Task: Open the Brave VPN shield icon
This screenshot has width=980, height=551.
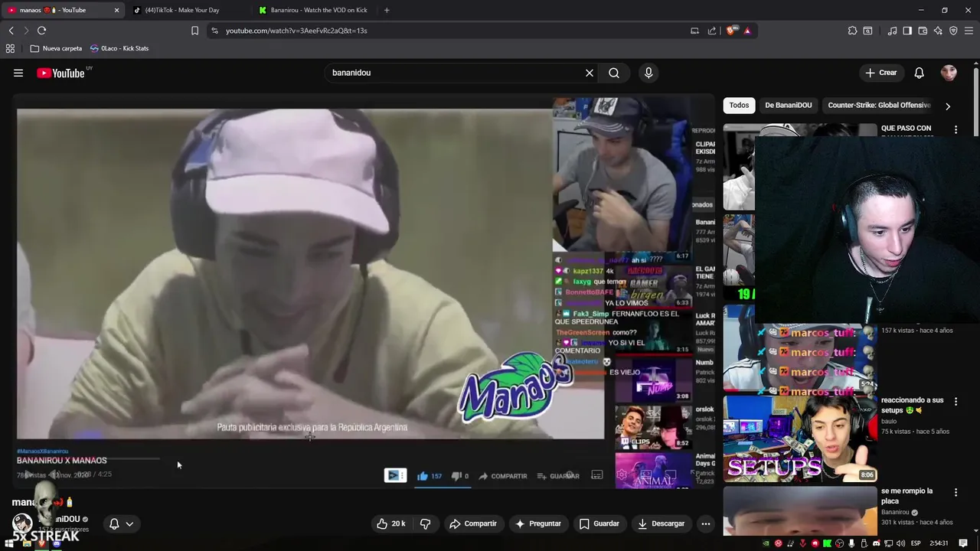Action: (953, 31)
